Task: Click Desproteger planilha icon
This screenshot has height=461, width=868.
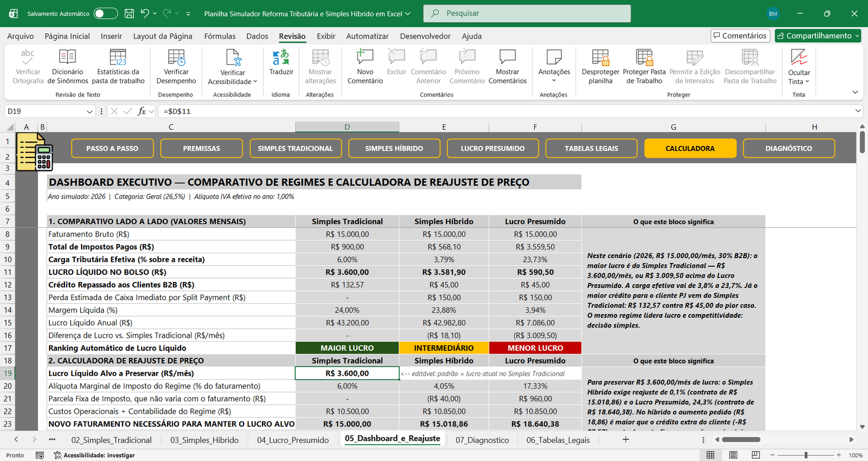Action: pyautogui.click(x=601, y=57)
